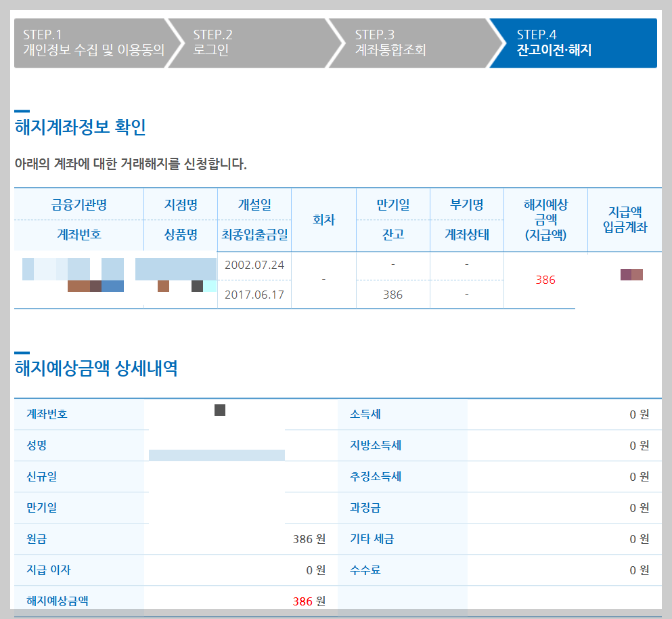The height and width of the screenshot is (619, 672).
Task: Click the red 386 expected closure amount
Action: (545, 278)
